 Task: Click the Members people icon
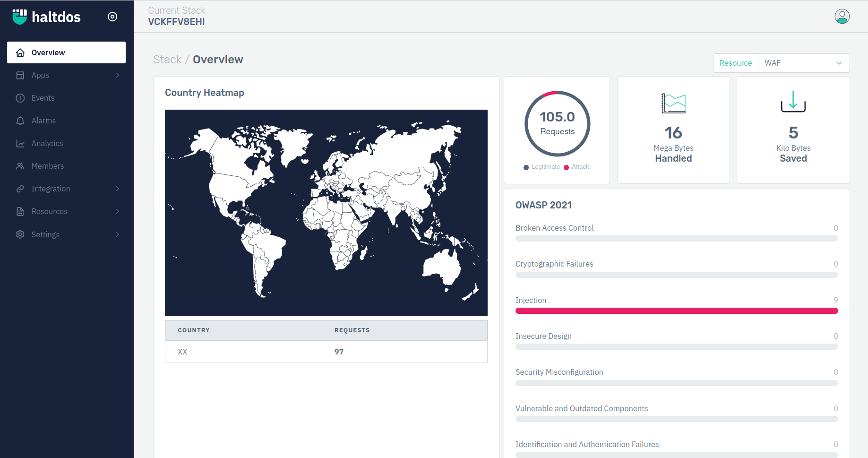tap(20, 166)
